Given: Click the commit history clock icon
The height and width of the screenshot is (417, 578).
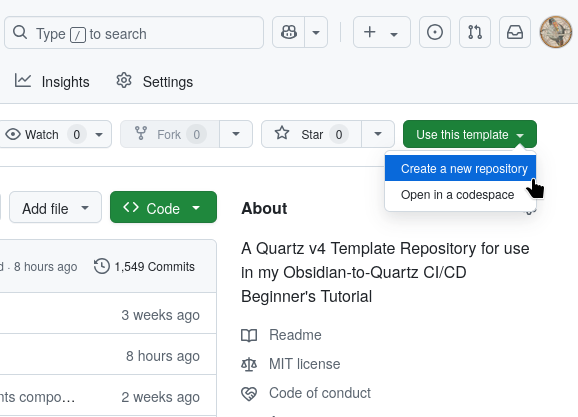Looking at the screenshot, I should pos(101,266).
